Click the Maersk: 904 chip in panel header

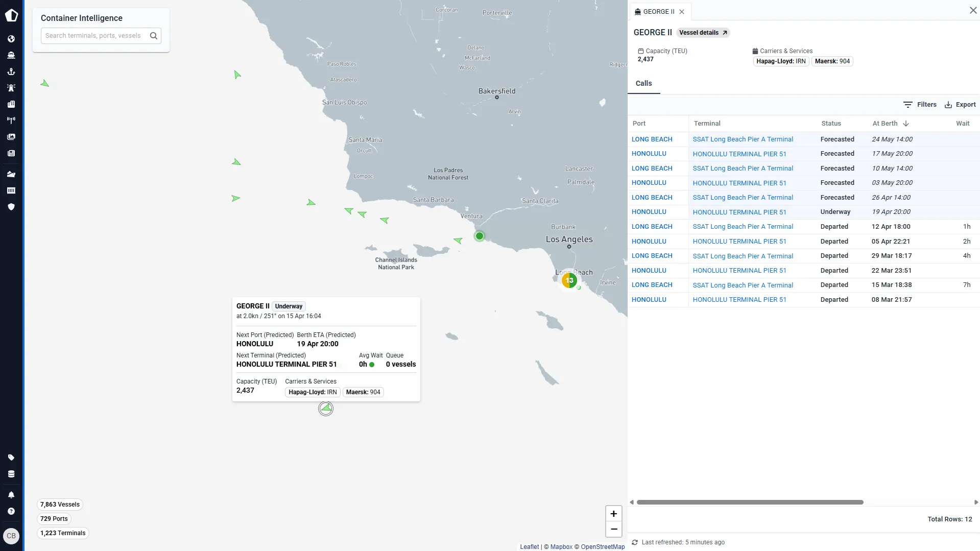pos(832,61)
